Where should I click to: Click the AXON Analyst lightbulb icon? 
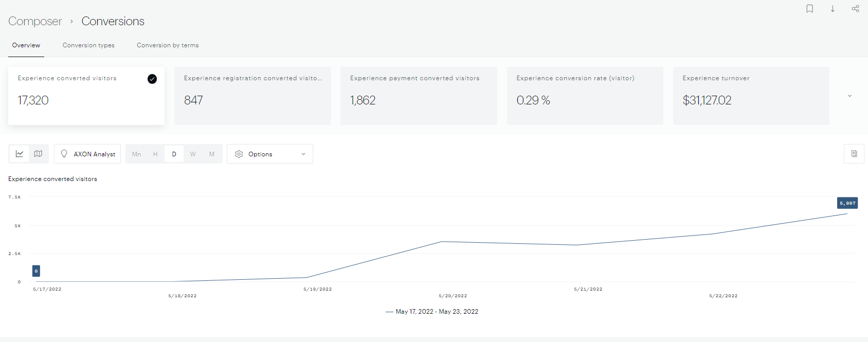(64, 154)
